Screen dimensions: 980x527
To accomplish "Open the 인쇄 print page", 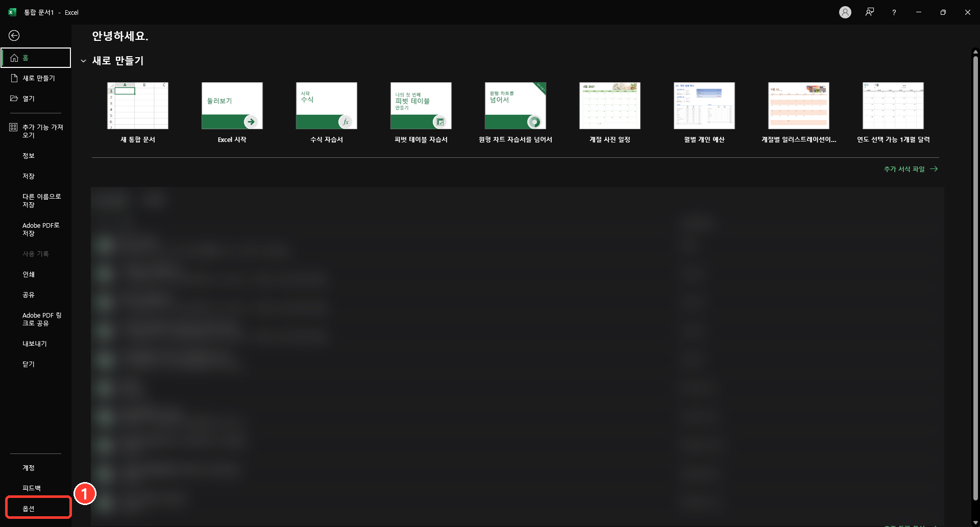I will click(36, 274).
